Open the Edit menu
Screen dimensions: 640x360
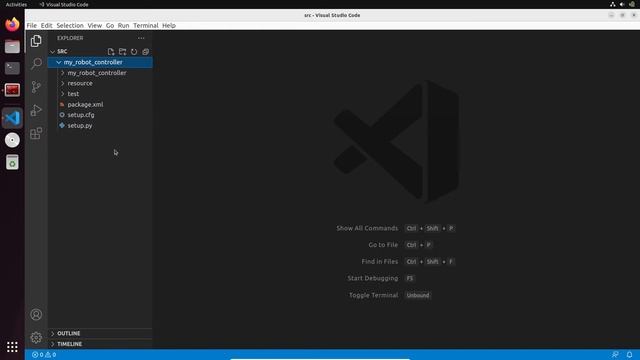click(x=47, y=25)
